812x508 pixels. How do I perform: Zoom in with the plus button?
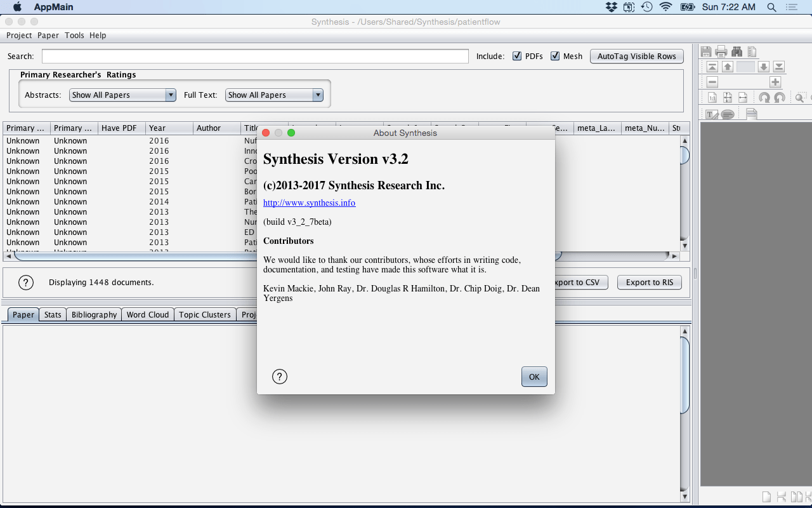pyautogui.click(x=775, y=82)
